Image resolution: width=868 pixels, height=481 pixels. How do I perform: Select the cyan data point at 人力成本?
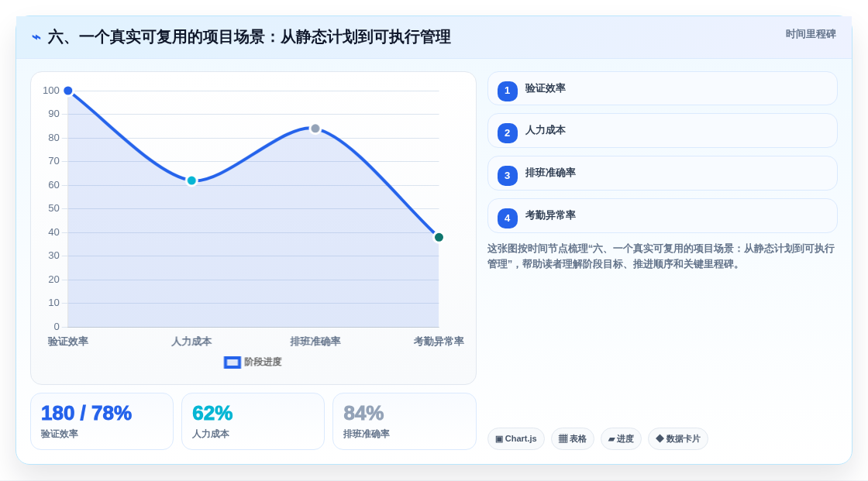(x=191, y=180)
